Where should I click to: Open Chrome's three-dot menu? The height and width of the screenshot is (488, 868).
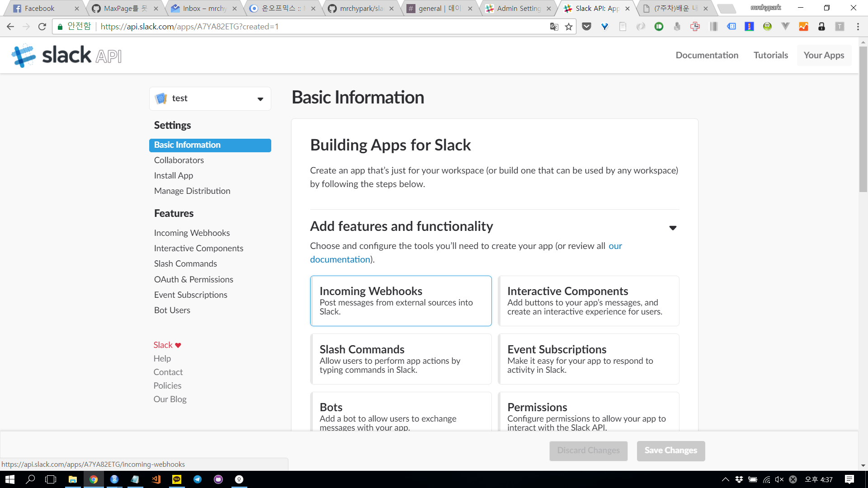coord(858,27)
